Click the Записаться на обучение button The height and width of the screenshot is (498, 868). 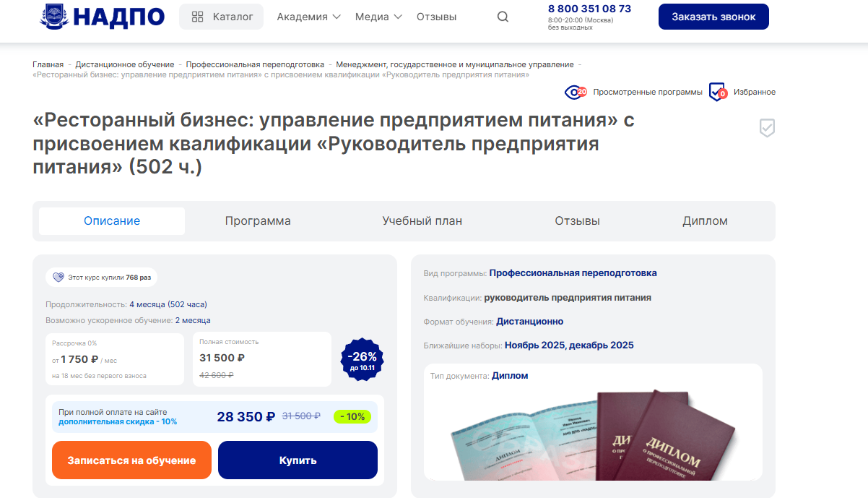pos(131,460)
